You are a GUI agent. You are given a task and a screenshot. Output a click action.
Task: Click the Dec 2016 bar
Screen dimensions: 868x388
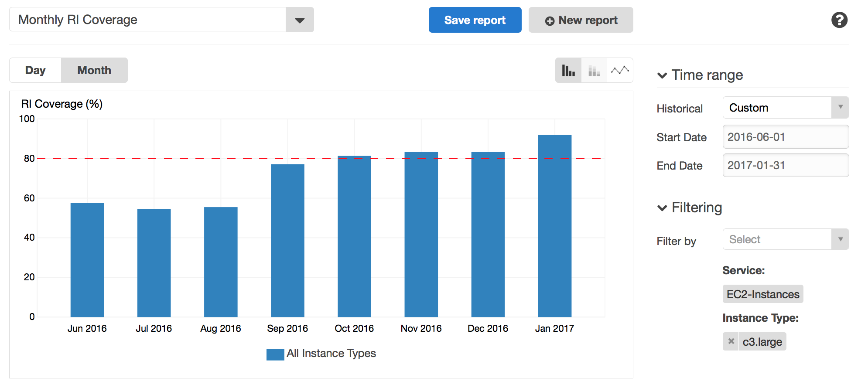[488, 235]
